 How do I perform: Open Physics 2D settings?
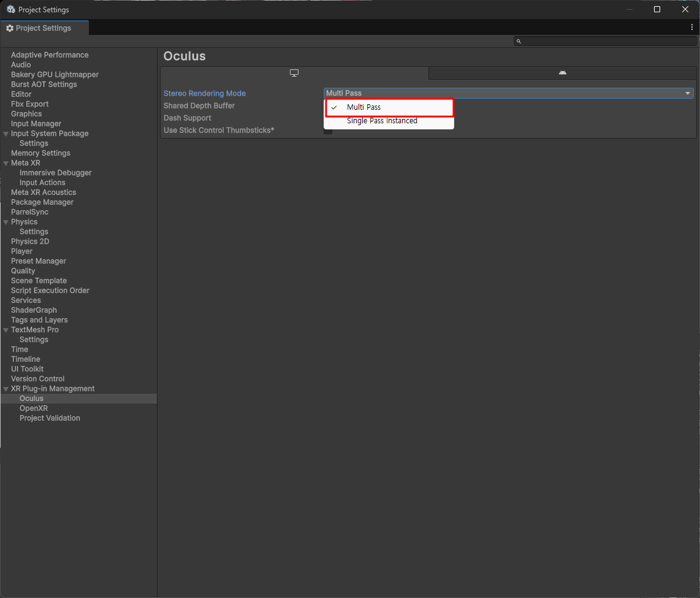[30, 242]
